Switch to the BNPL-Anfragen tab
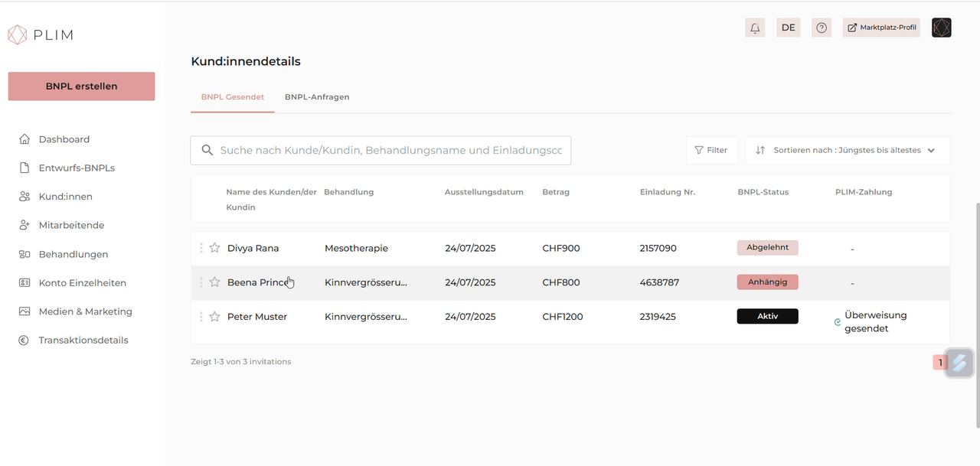 pyautogui.click(x=317, y=97)
